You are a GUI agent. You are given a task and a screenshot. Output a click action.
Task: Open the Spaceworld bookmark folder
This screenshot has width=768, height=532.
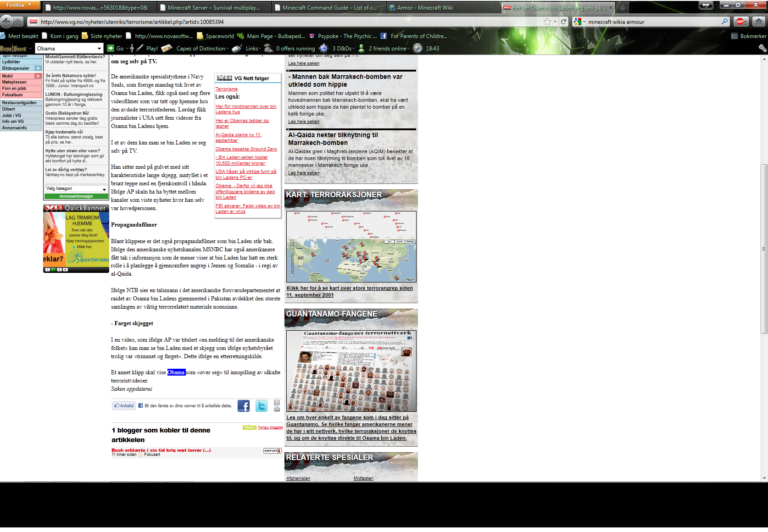click(x=215, y=36)
